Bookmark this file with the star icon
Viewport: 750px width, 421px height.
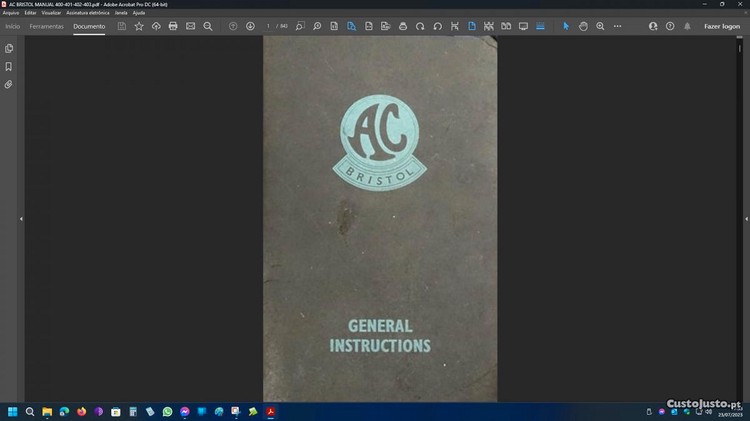point(139,26)
